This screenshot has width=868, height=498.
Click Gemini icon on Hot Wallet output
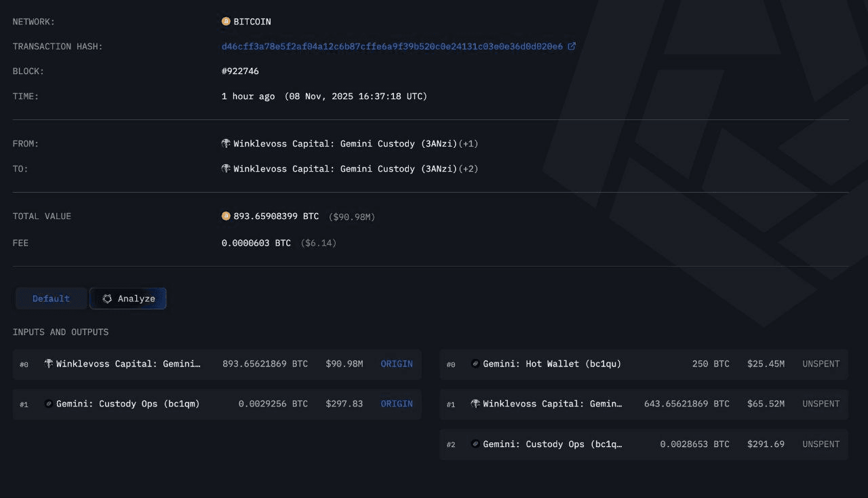pos(475,364)
